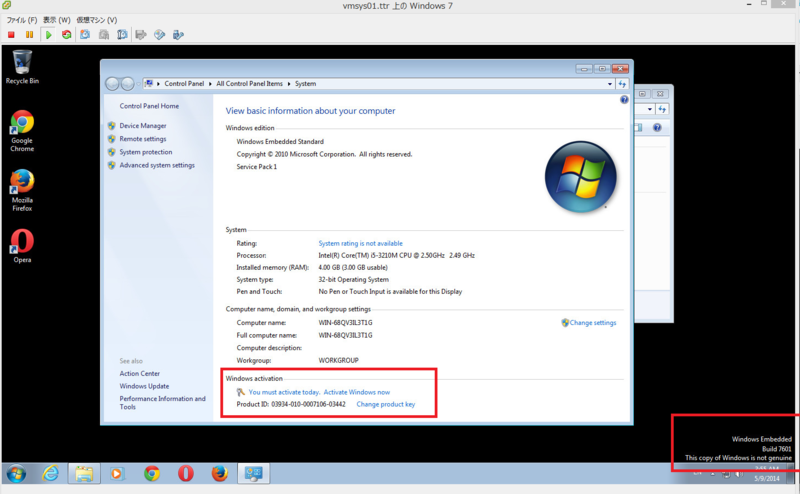Show hidden tray icons with the up arrow
This screenshot has height=494, width=800.
[713, 474]
